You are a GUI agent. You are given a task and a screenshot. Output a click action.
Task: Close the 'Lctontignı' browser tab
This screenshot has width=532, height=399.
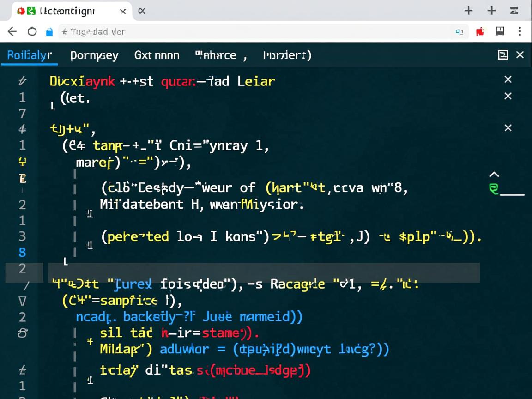[x=123, y=11]
